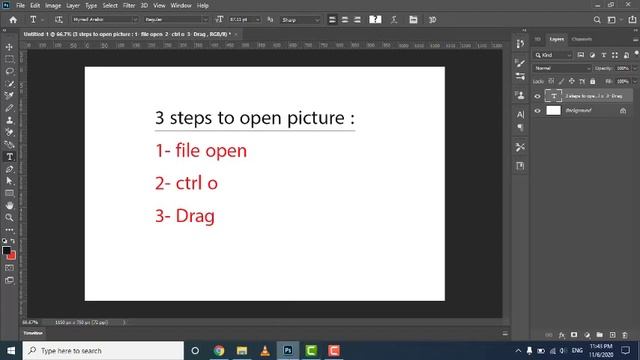
Task: Create new adjustment layer icon
Action: [587, 335]
